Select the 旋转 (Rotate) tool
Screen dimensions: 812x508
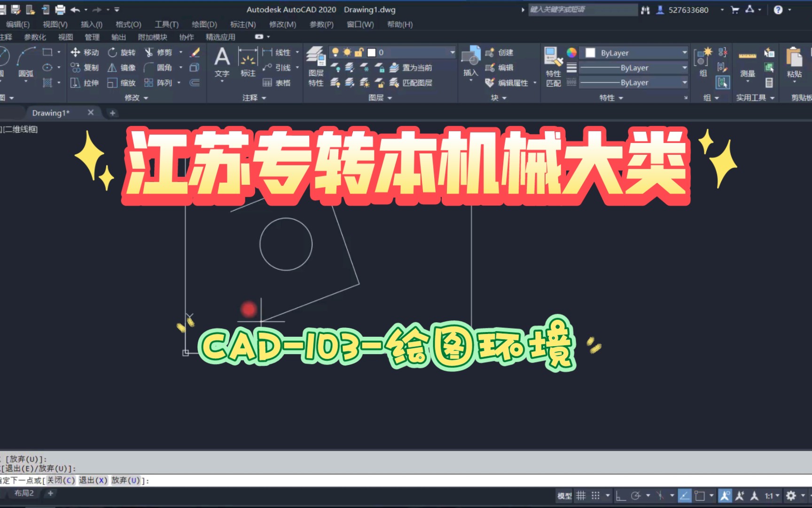click(122, 53)
